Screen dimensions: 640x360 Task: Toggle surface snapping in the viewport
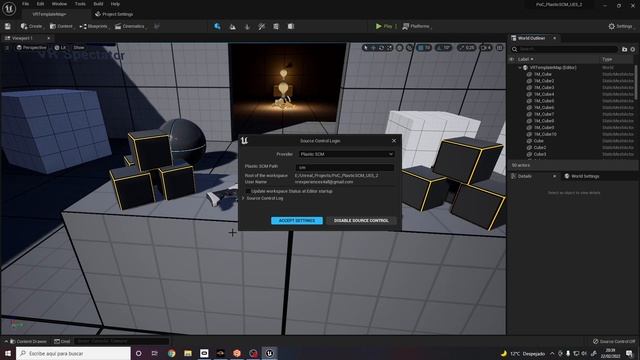409,48
